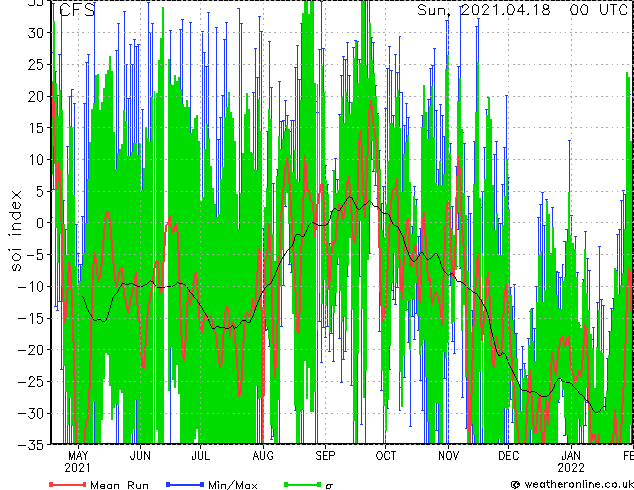
Task: Click the y-axis value -15
Action: tap(31, 318)
